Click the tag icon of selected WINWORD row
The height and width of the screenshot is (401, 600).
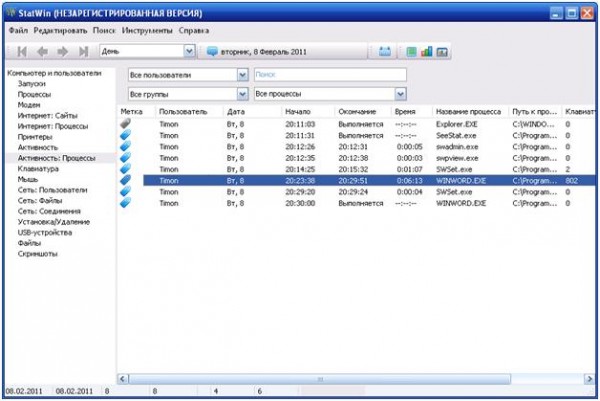click(126, 180)
